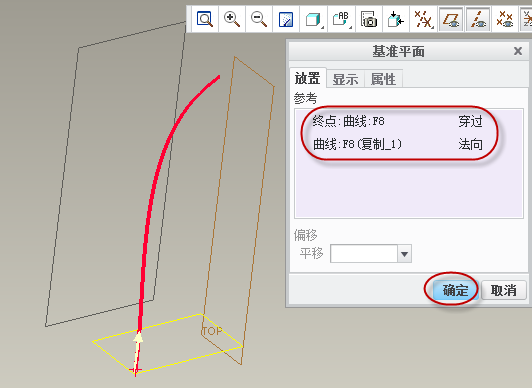532x388 pixels.
Task: Confirm with the 确定 button
Action: point(455,290)
